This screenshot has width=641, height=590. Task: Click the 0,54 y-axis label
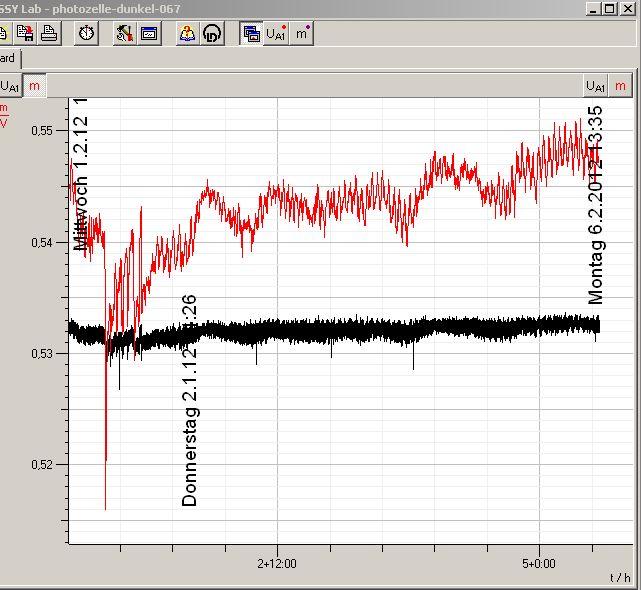click(42, 242)
